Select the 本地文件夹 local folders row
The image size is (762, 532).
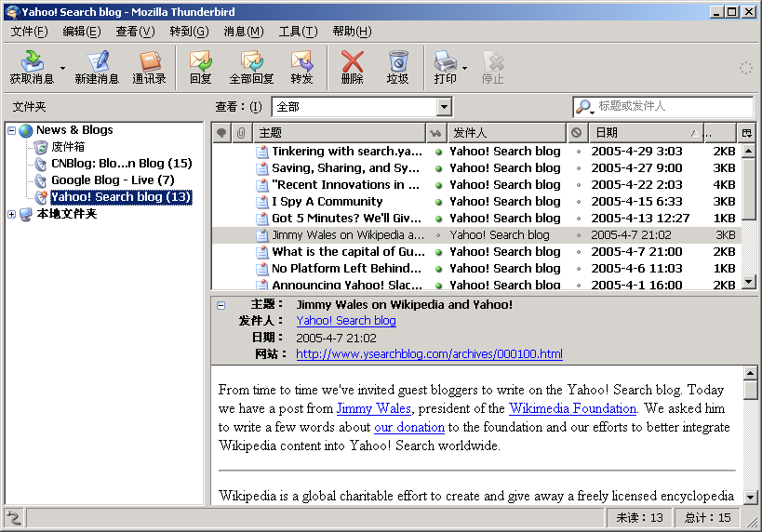pyautogui.click(x=67, y=214)
